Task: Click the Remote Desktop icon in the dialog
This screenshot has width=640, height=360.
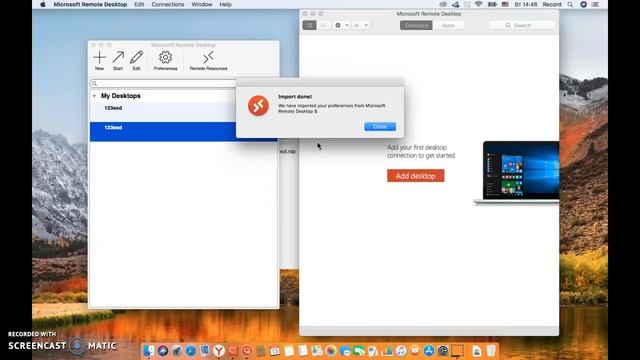Action: click(x=258, y=106)
